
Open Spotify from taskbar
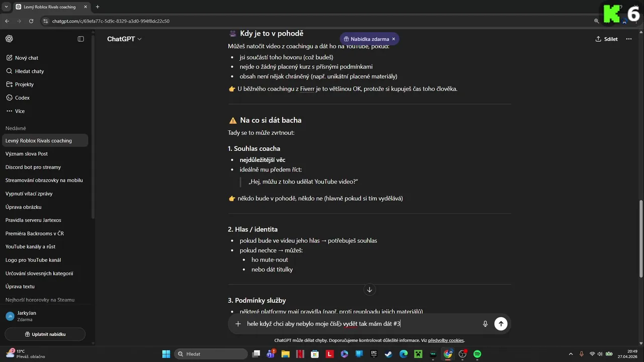pos(477,354)
